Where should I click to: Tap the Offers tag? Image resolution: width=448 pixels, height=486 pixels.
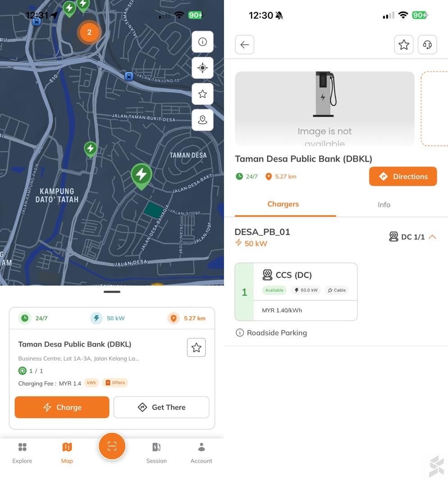[x=115, y=383]
